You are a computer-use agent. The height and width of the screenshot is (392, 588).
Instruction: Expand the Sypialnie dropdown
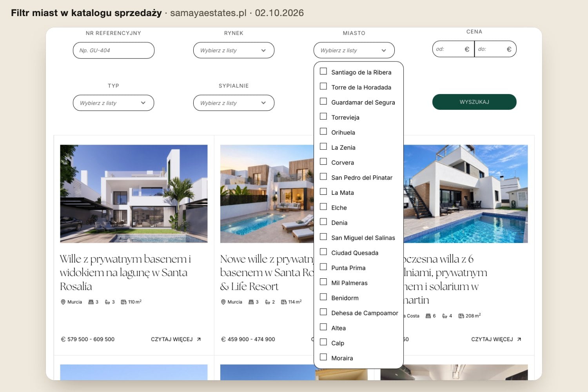pos(234,103)
